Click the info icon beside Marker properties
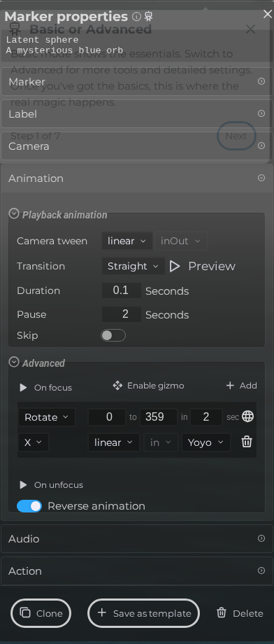274x644 pixels. (136, 16)
